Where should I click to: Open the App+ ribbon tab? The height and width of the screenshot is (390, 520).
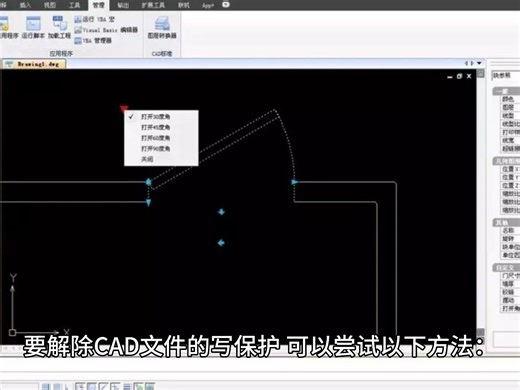coord(208,5)
